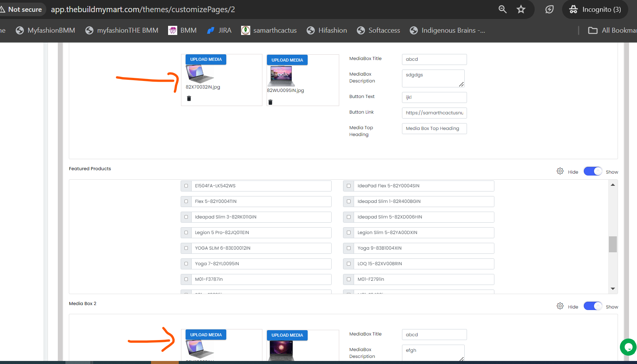Image resolution: width=637 pixels, height=364 pixels.
Task: Click the products list scrollbar thumb
Action: [x=613, y=244]
